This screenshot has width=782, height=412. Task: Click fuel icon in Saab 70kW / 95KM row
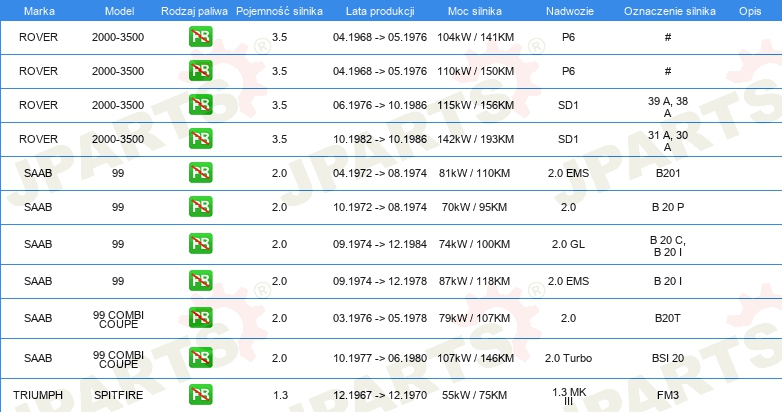(x=200, y=206)
